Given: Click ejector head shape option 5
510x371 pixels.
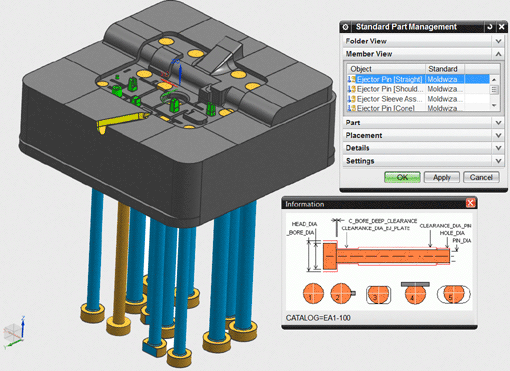Looking at the screenshot, I should tap(454, 294).
